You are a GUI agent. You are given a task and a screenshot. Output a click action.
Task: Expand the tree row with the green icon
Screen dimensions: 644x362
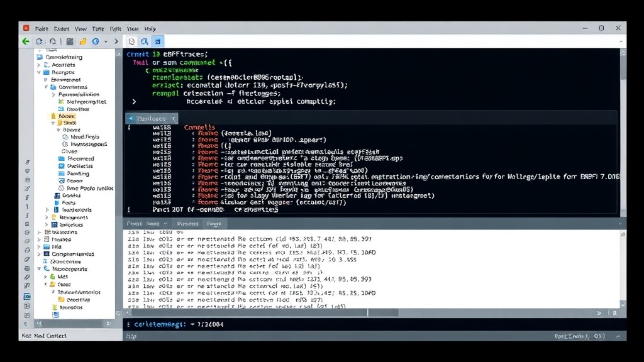coord(46,277)
